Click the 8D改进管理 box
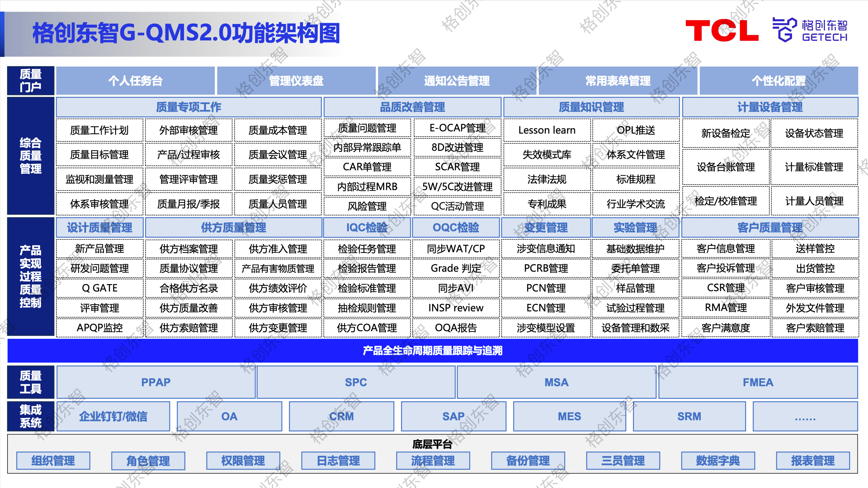Viewport: 868px width, 488px height. (x=457, y=147)
